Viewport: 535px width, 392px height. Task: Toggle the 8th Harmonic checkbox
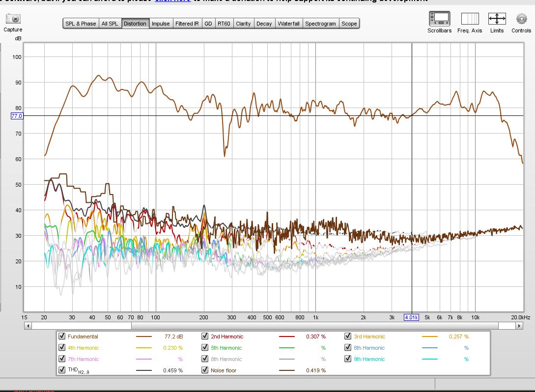click(205, 359)
